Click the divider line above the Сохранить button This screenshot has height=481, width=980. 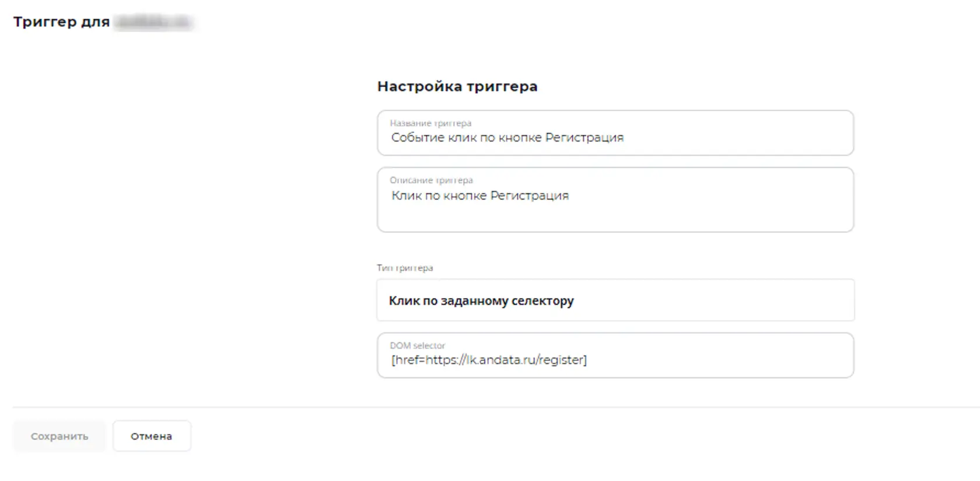click(496, 407)
